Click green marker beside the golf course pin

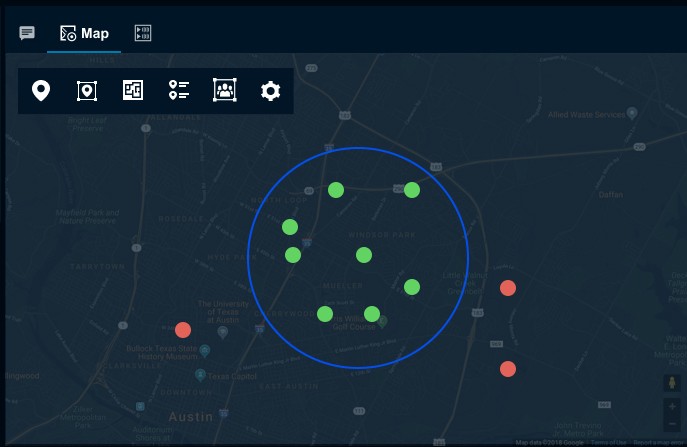pos(372,314)
